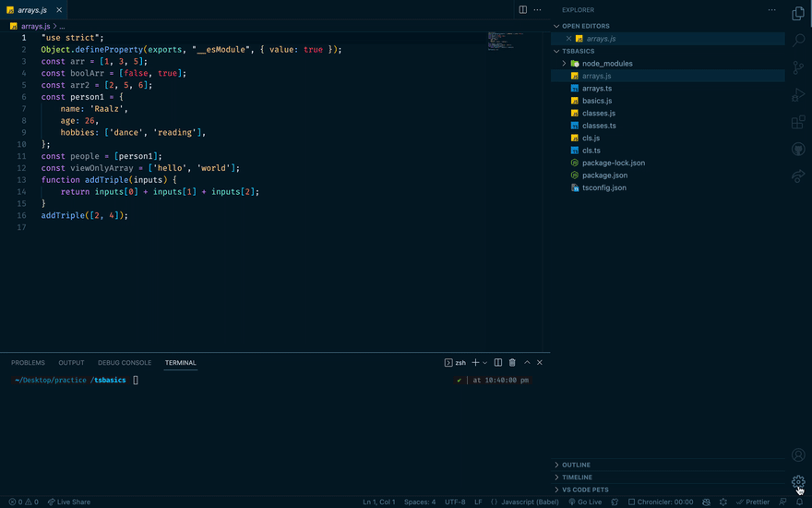Expand the Outline section

(x=668, y=465)
